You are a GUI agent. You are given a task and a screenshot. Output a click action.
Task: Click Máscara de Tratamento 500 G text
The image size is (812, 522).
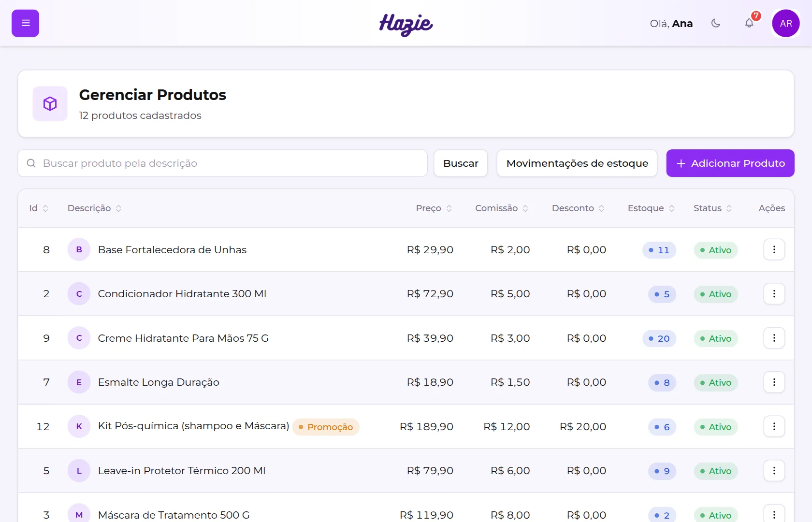(x=174, y=515)
